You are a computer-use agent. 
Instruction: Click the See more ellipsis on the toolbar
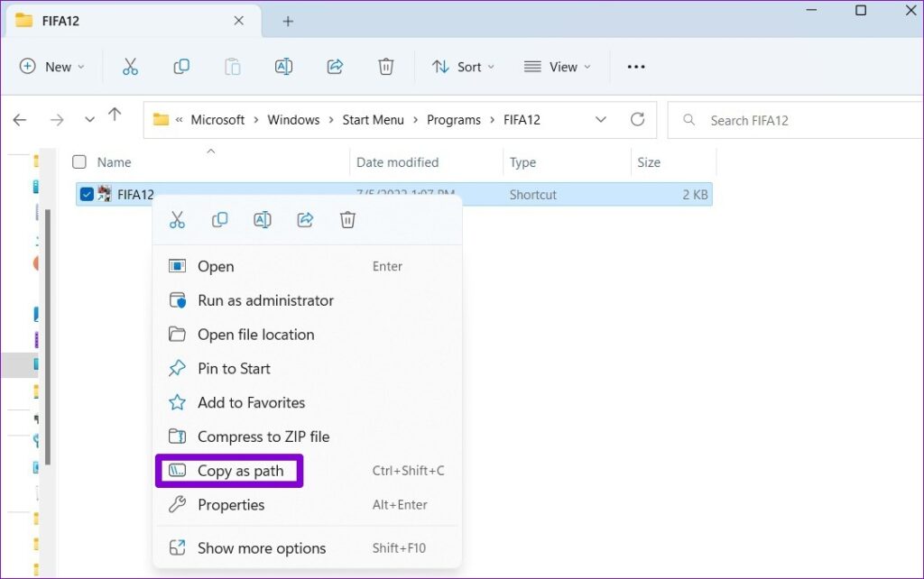tap(636, 66)
